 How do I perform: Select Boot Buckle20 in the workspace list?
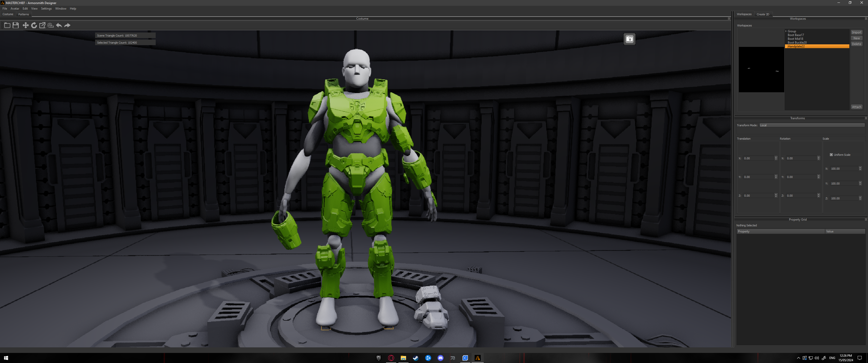tap(797, 43)
